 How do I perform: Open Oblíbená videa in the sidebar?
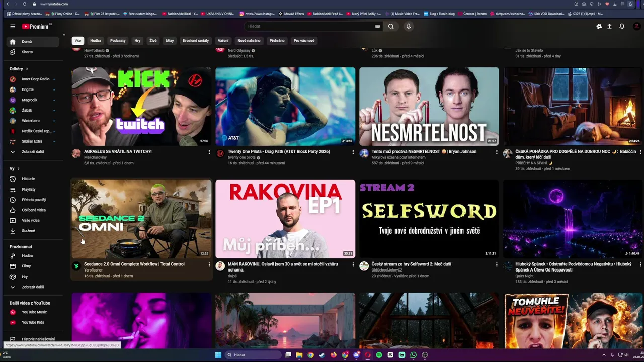pos(33,210)
